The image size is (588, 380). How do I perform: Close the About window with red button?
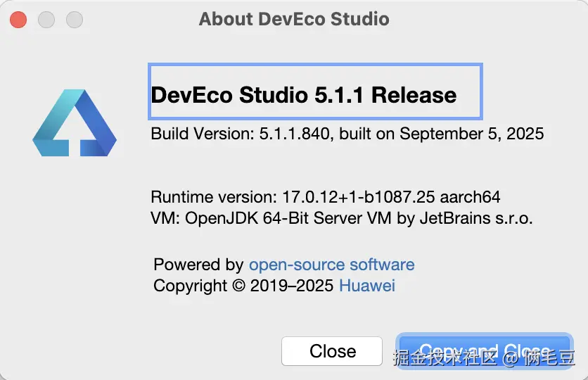pyautogui.click(x=18, y=20)
